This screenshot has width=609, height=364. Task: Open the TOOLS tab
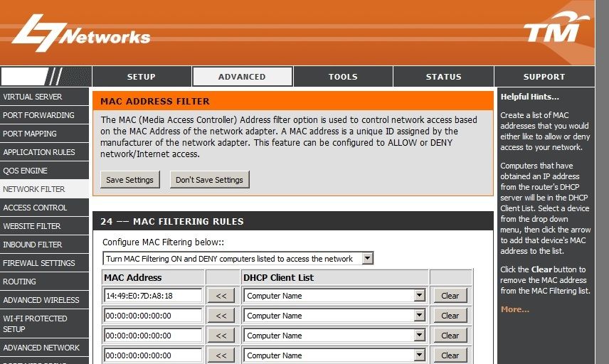point(343,77)
